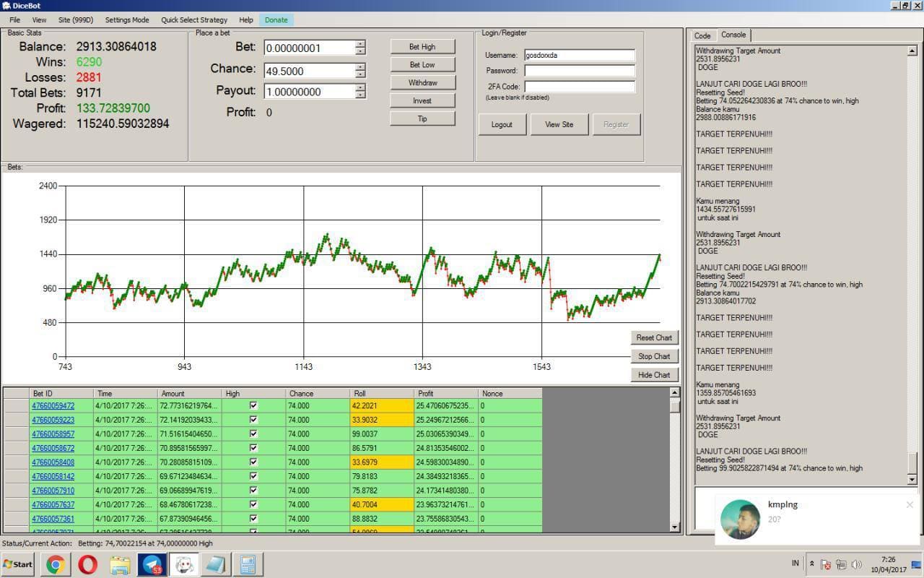Viewport: 924px width, 578px height.
Task: Open bet ID link 47660058408
Action: 53,462
